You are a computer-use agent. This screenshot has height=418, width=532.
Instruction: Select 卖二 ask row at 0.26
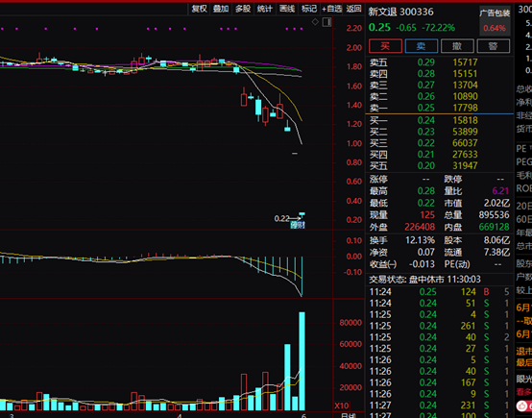[x=440, y=96]
